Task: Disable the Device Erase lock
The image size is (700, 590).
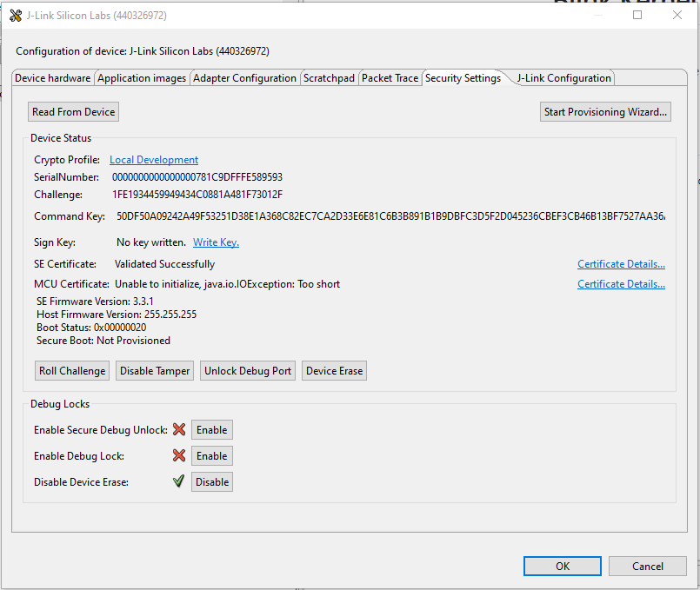Action: (x=211, y=481)
